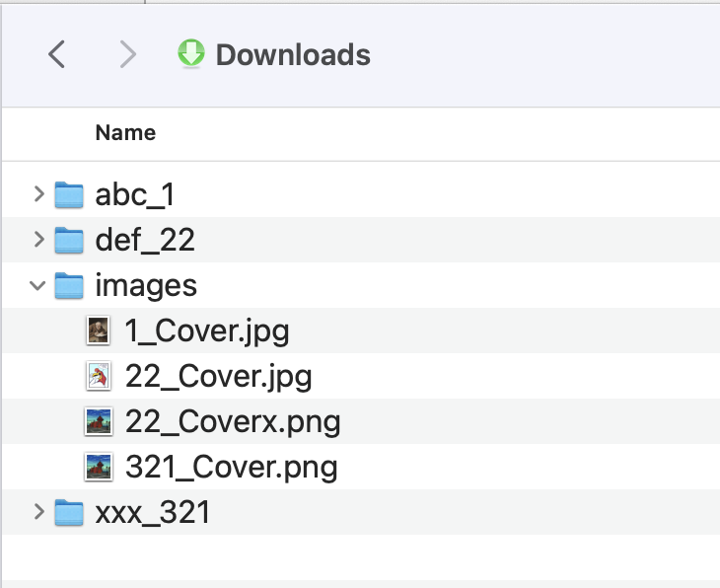Viewport: 720px width, 588px height.
Task: Select the def_22 folder icon
Action: [68, 240]
